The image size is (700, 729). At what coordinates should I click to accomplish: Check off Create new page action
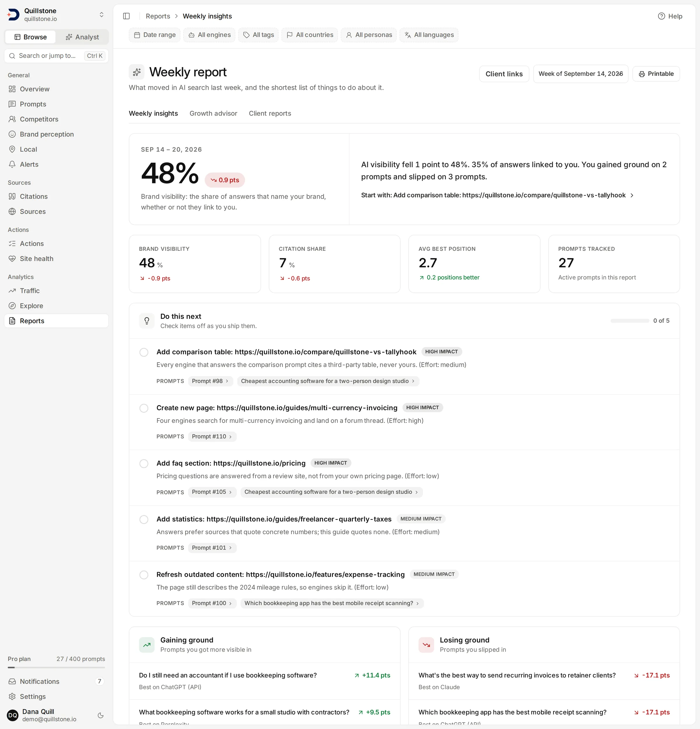pyautogui.click(x=144, y=408)
